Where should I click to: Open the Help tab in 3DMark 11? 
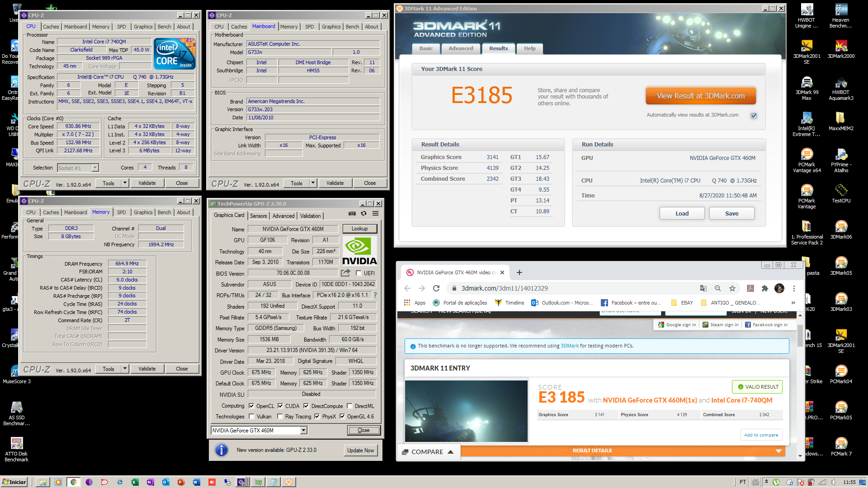[x=529, y=48]
